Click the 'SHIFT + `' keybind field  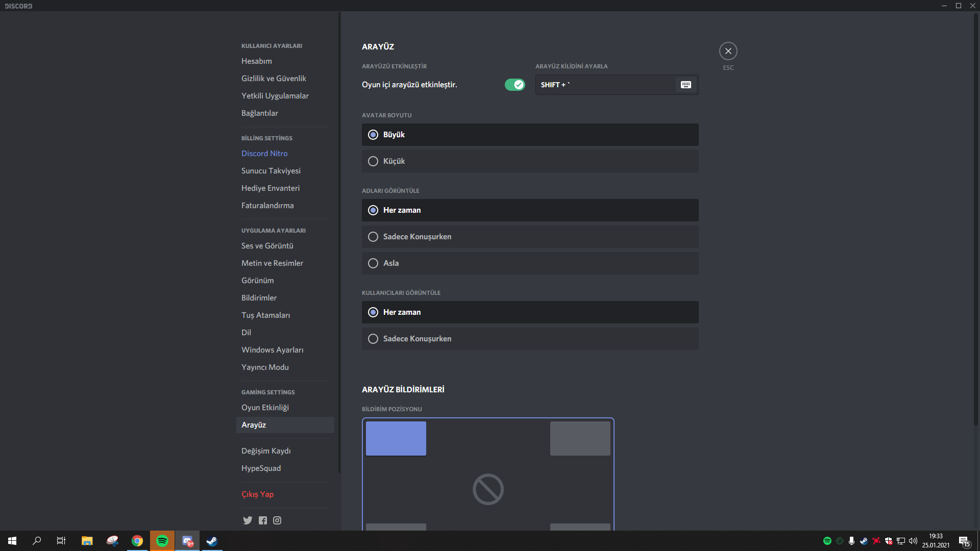coord(617,85)
